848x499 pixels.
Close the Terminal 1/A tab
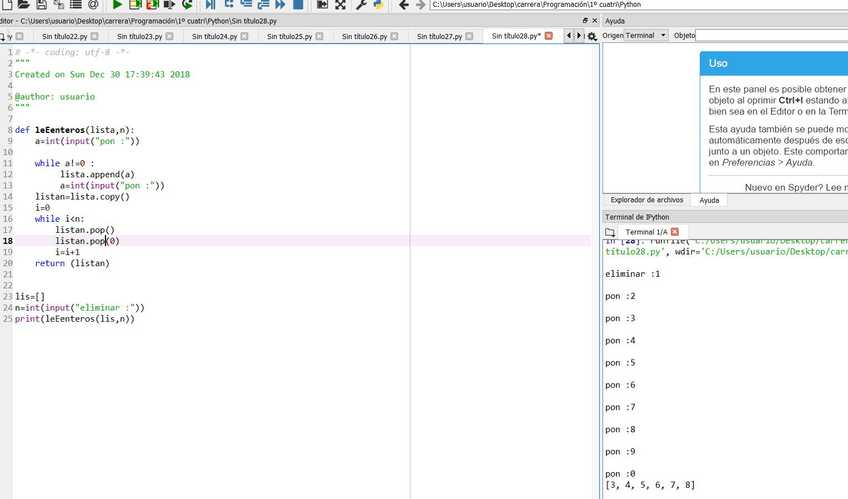click(x=675, y=232)
